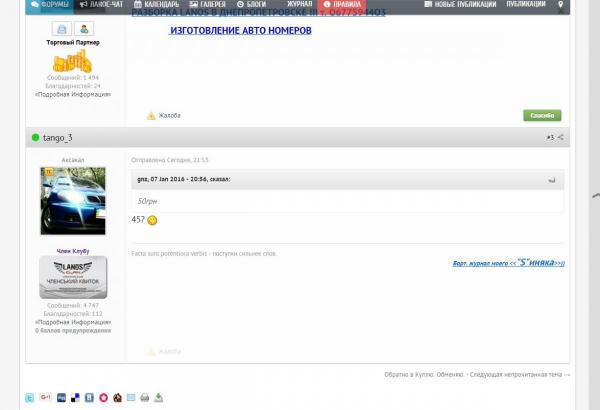Screen dimensions: 600x410
Task: Open the Галерея navigation tab
Action: (207, 5)
